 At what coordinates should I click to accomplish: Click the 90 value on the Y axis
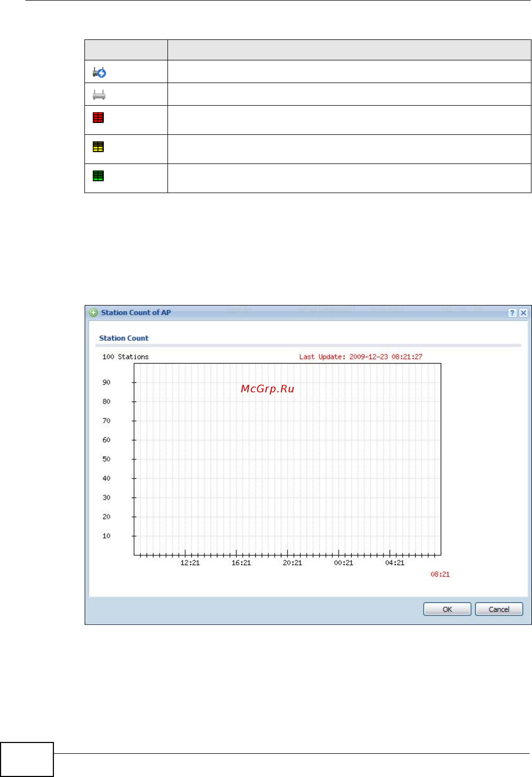point(106,382)
